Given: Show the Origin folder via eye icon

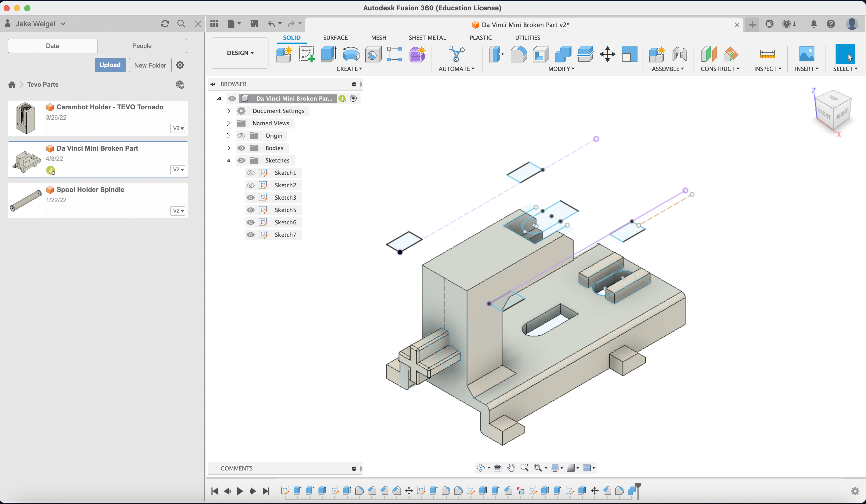Looking at the screenshot, I should 241,135.
